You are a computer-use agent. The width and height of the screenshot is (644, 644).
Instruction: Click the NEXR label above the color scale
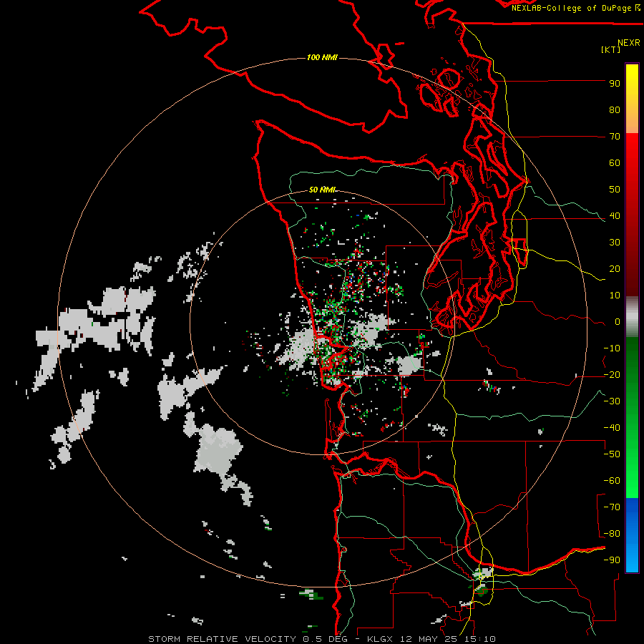tap(628, 43)
